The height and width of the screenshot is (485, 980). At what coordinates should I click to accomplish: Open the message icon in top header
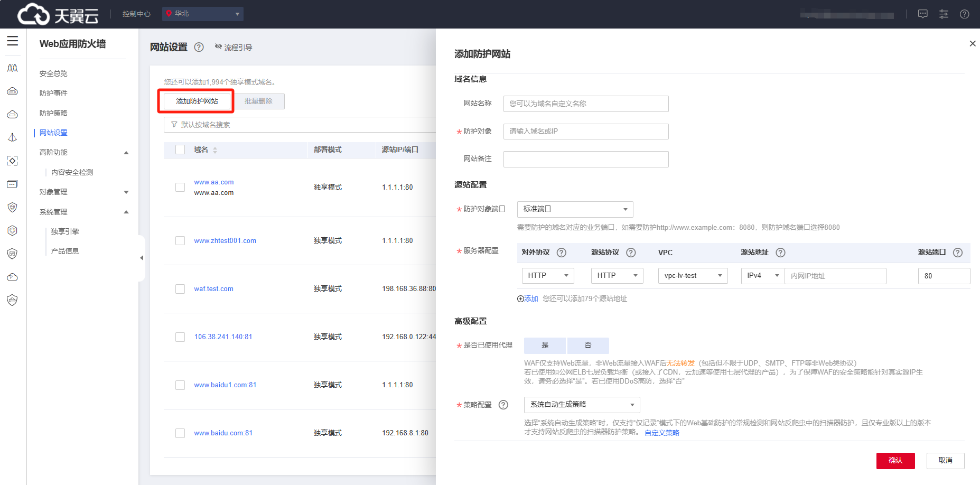coord(922,14)
